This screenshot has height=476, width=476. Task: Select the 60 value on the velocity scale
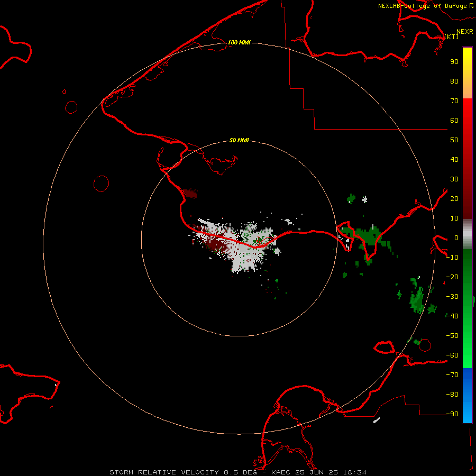[454, 120]
